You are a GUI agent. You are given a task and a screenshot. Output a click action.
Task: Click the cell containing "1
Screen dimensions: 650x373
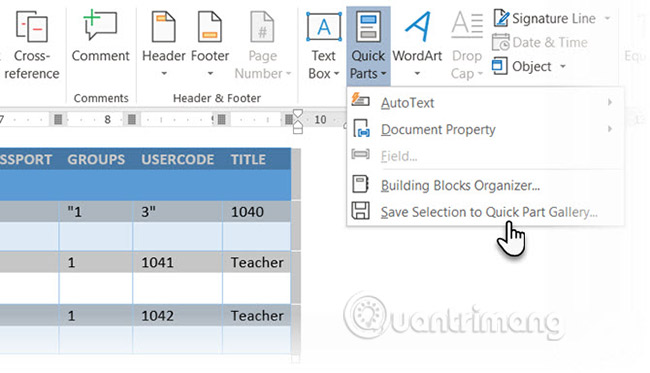[x=96, y=212]
